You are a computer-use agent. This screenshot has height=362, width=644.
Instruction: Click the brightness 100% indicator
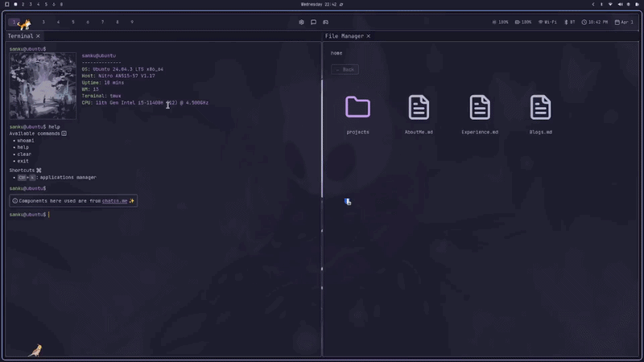click(x=500, y=23)
